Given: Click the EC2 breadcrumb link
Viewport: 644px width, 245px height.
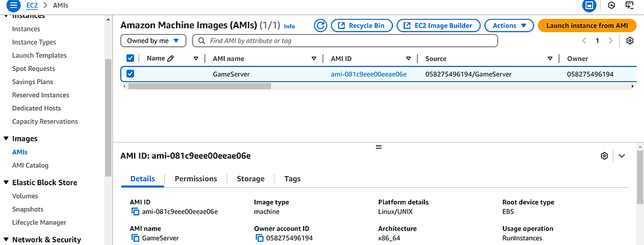Looking at the screenshot, I should (32, 6).
